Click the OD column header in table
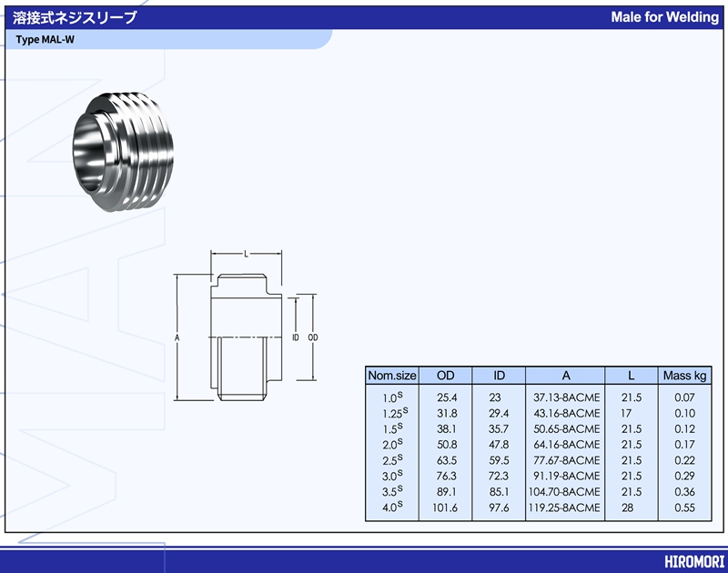The width and height of the screenshot is (728, 573). pos(446,376)
